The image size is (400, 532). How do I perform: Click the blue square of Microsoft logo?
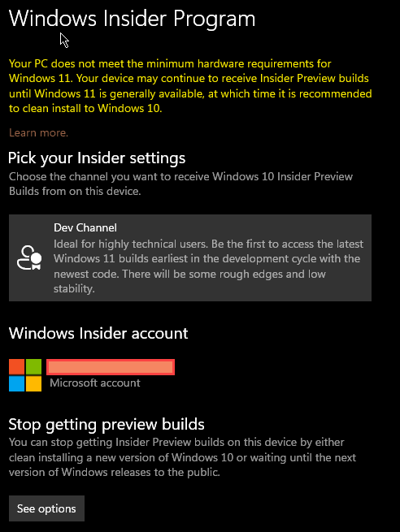click(x=16, y=383)
